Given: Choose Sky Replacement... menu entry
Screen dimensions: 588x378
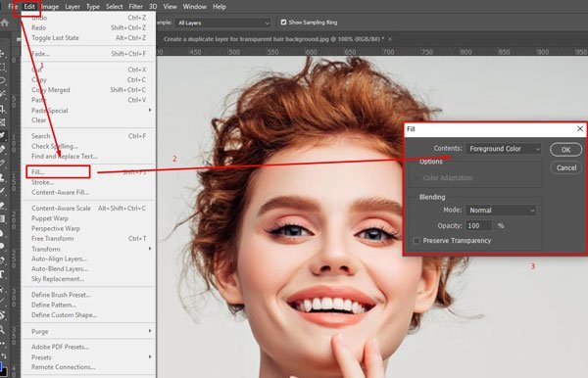Looking at the screenshot, I should pos(89,279).
